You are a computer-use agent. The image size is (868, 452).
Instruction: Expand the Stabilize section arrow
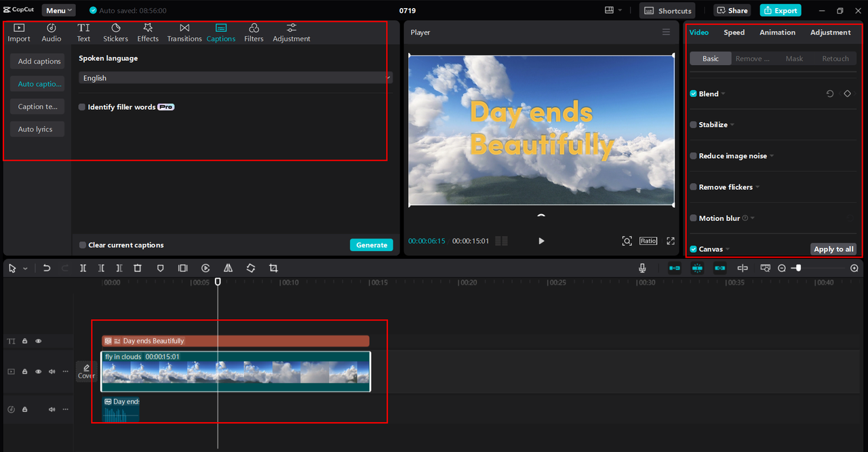tap(732, 125)
